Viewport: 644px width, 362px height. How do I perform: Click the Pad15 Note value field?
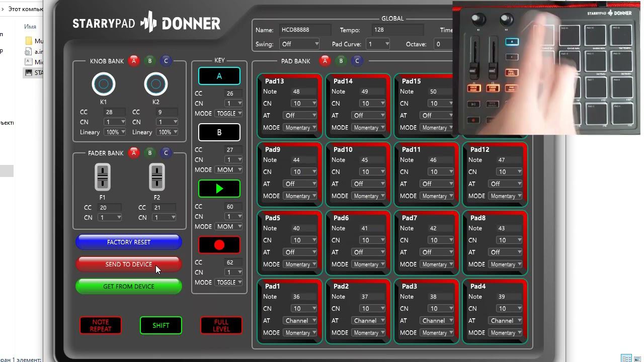click(441, 92)
